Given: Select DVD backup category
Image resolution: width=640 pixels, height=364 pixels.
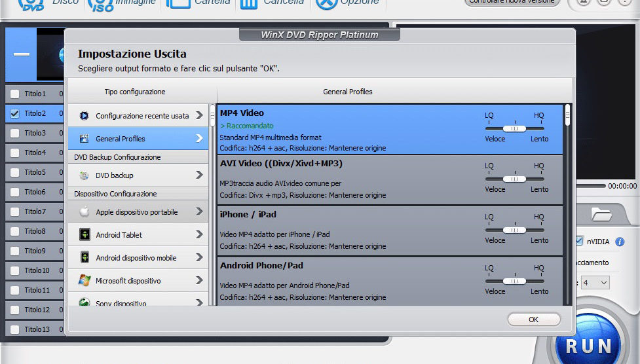Looking at the screenshot, I should (138, 175).
